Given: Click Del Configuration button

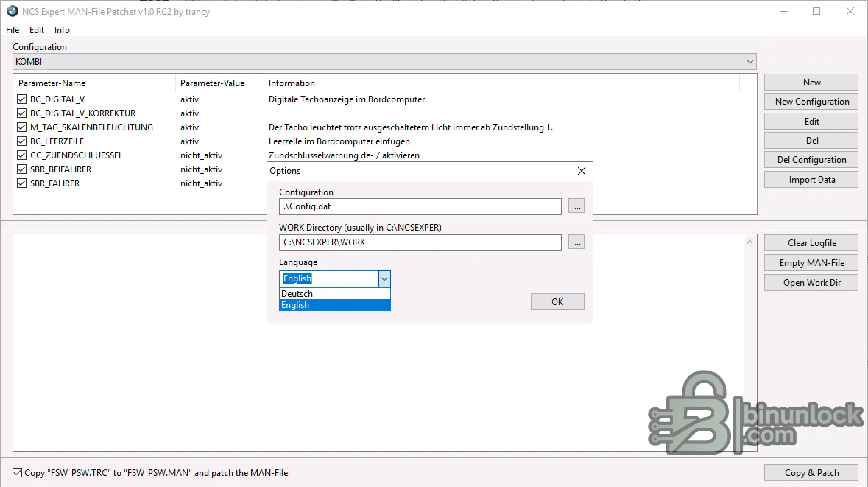Looking at the screenshot, I should (811, 160).
